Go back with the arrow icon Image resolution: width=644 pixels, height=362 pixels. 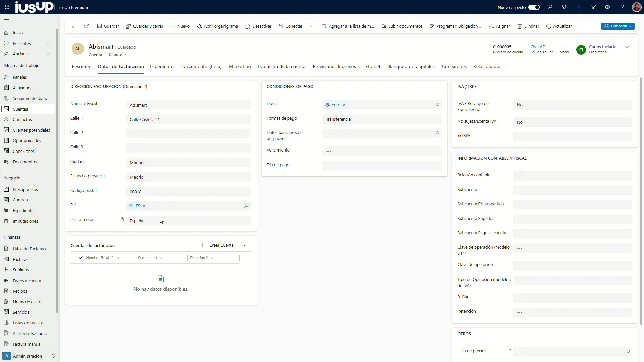tap(74, 26)
